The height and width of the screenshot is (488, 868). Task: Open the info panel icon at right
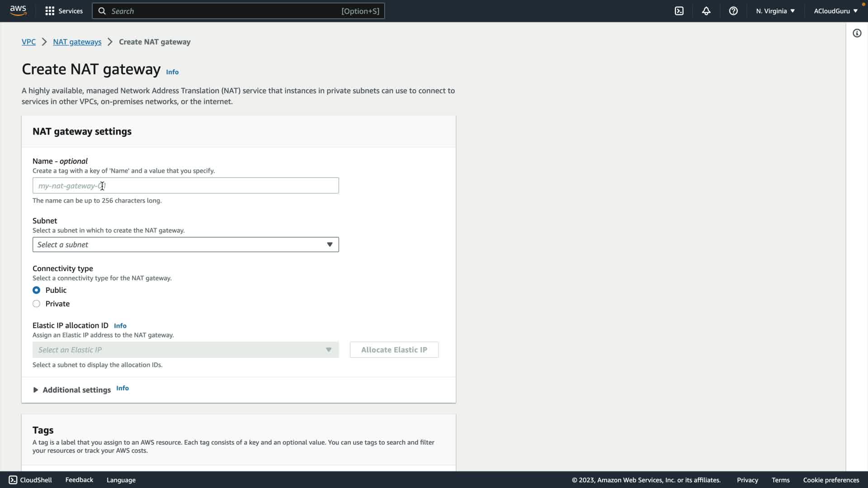pyautogui.click(x=857, y=33)
